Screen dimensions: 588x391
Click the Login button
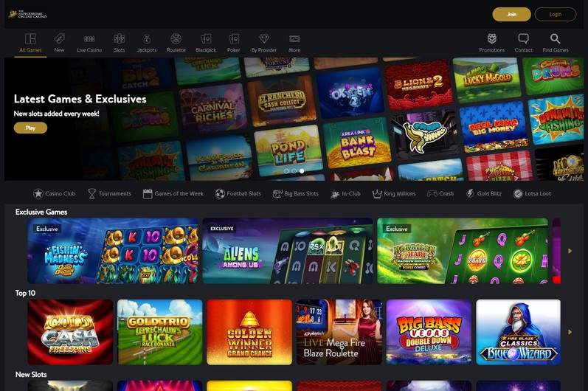556,14
